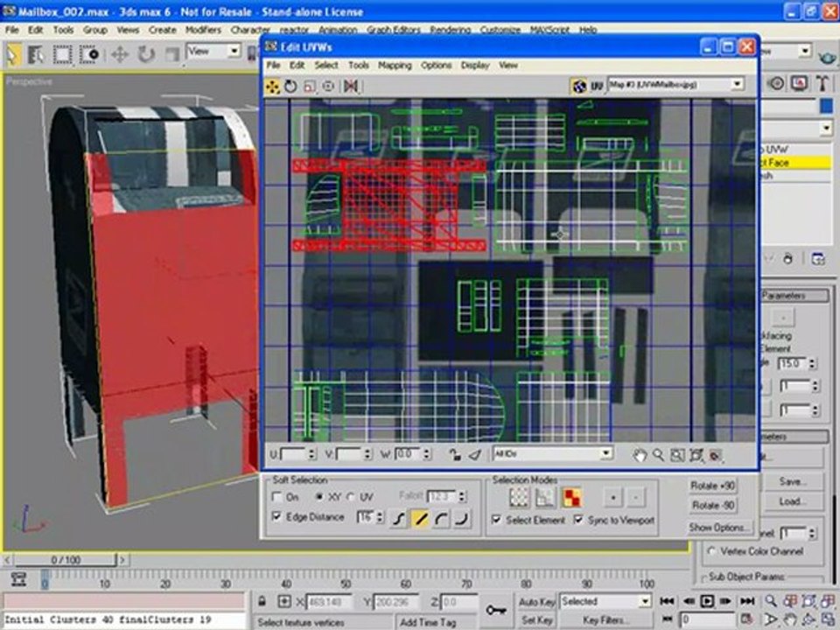
Task: Click the Go to End playback button
Action: pyautogui.click(x=747, y=601)
